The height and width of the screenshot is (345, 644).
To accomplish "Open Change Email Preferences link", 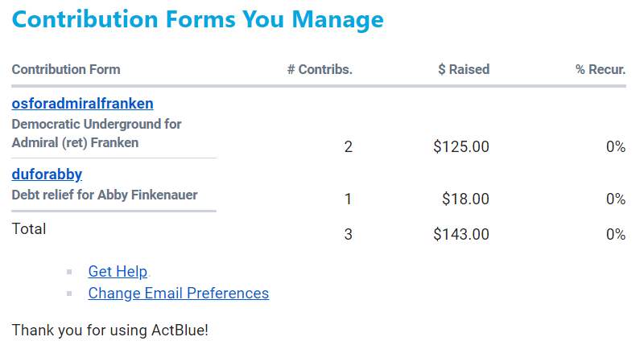I will click(178, 293).
